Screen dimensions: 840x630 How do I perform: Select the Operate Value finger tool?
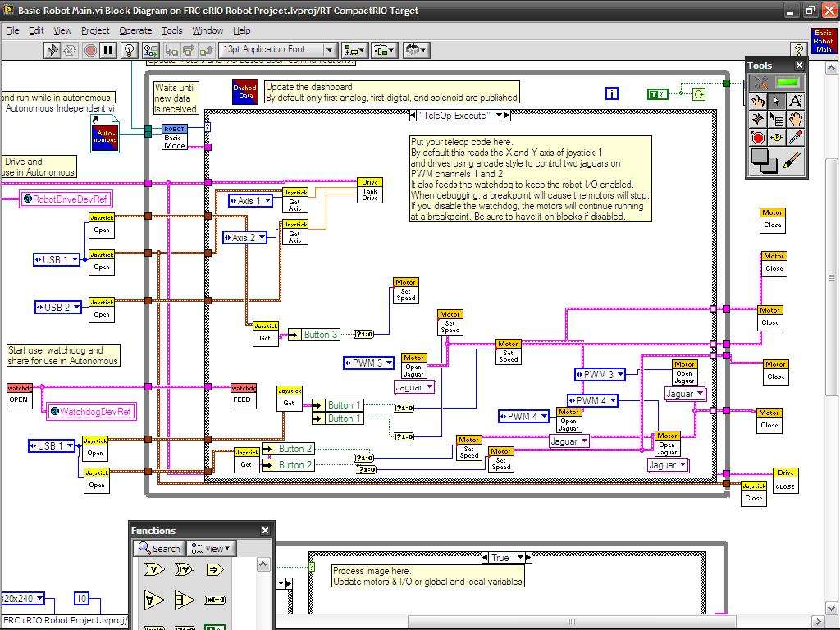[x=757, y=101]
